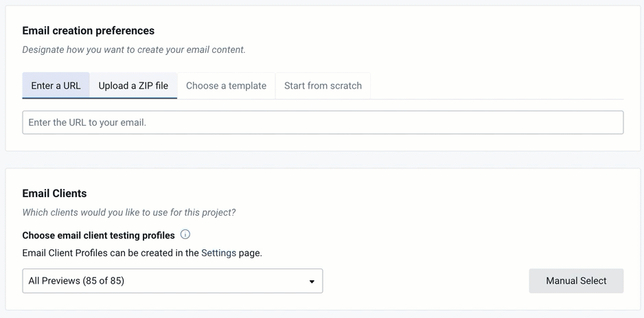Image resolution: width=644 pixels, height=318 pixels.
Task: Open the email client profile selector
Action: pos(172,281)
